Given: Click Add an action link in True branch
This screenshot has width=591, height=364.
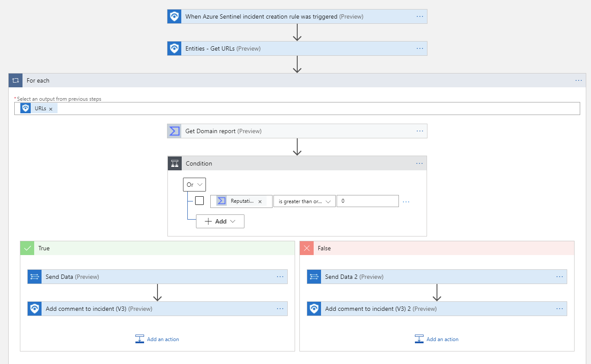Looking at the screenshot, I should coord(163,339).
